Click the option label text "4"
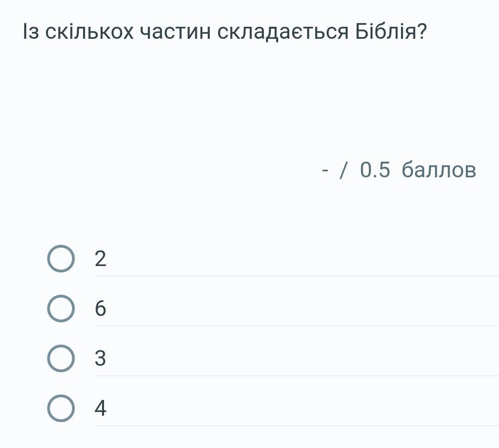 click(100, 408)
